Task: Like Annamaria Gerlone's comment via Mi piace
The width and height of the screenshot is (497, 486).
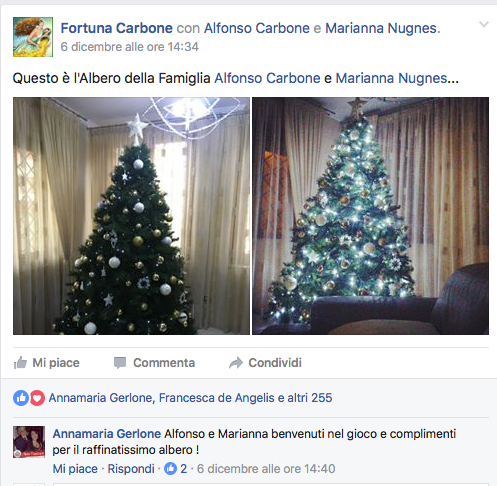Action: point(75,469)
